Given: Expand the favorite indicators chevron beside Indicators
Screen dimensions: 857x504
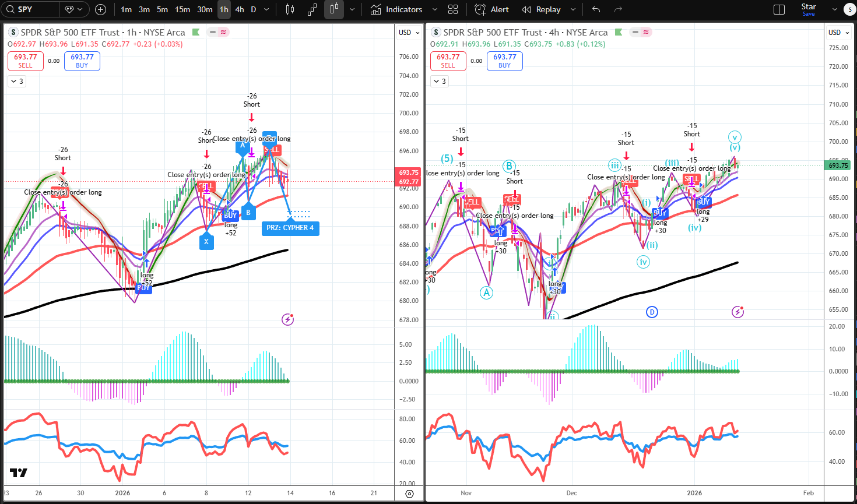Looking at the screenshot, I should point(435,9).
